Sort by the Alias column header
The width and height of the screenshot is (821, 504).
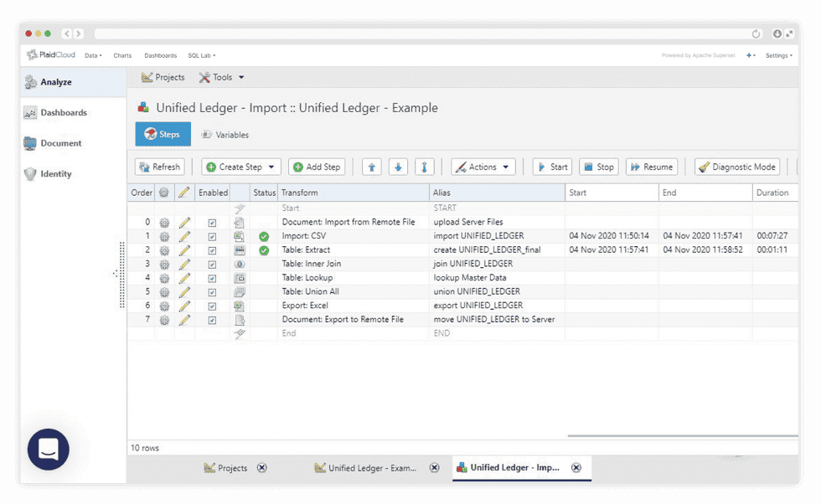coord(497,193)
